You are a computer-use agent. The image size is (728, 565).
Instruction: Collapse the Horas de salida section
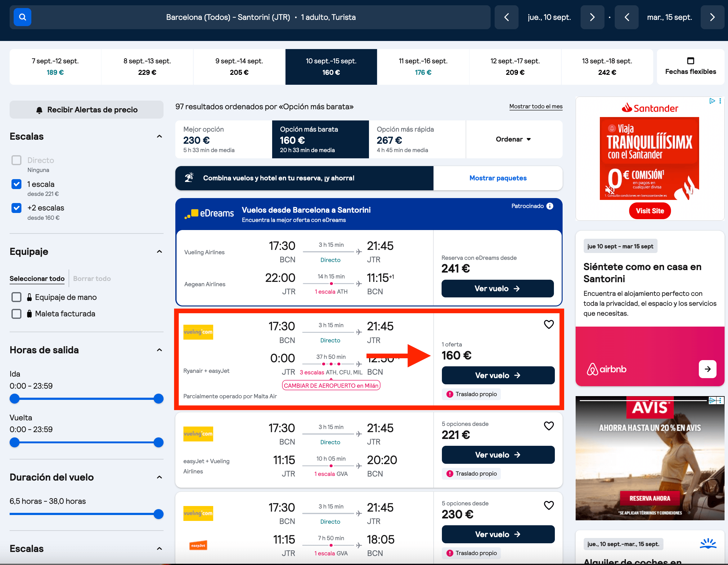click(159, 350)
